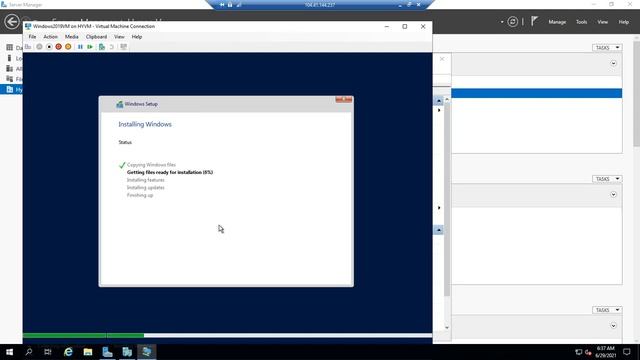Image resolution: width=640 pixels, height=360 pixels.
Task: Switch to VM Connection taskbar icon
Action: tap(147, 352)
